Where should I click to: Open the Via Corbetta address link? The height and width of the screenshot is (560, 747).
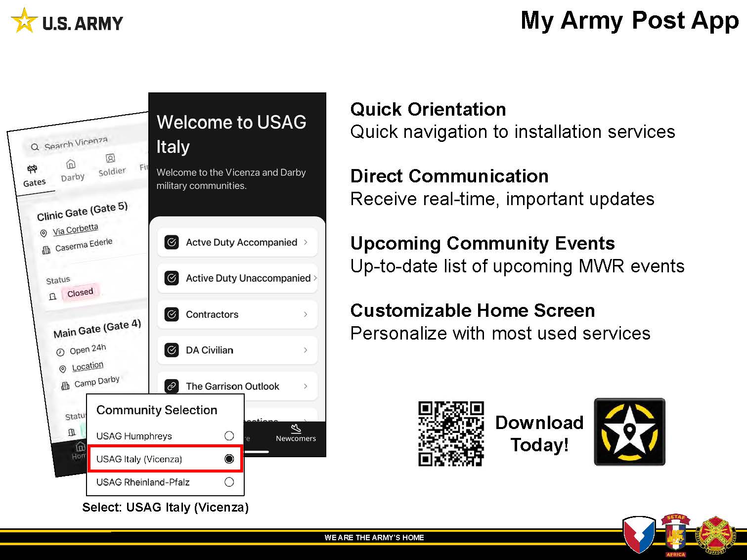pyautogui.click(x=75, y=229)
